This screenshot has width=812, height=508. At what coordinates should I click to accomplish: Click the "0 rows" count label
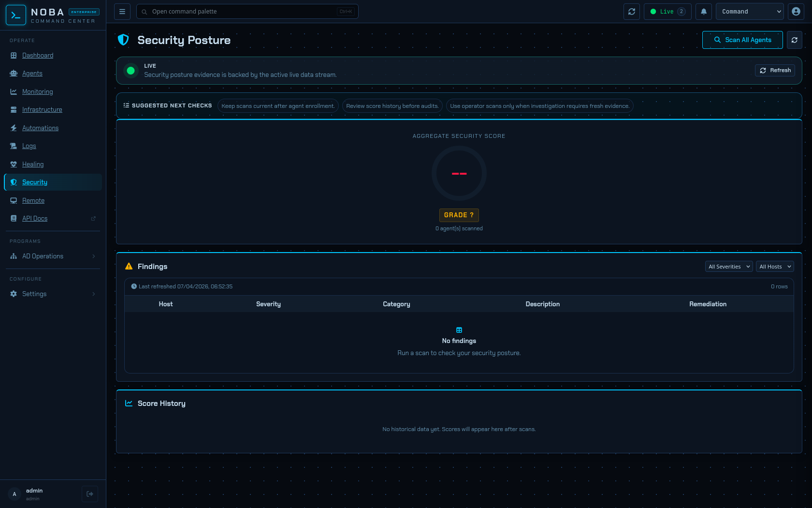point(779,287)
